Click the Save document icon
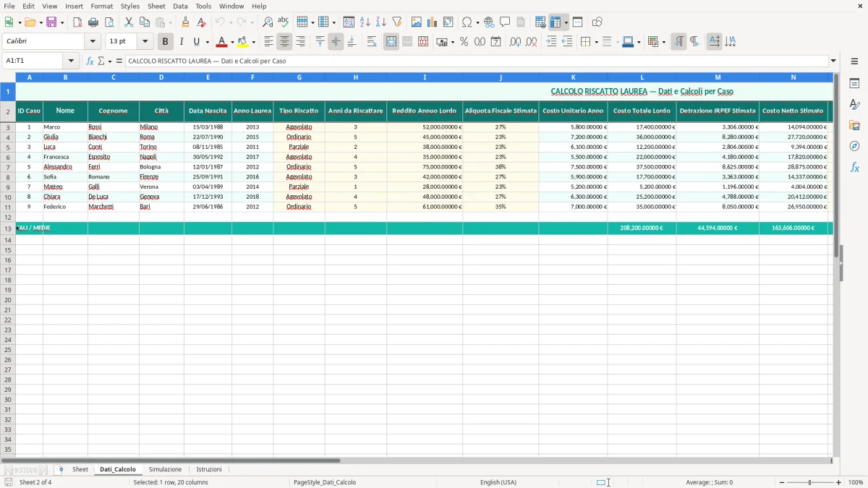Viewport: 868px width, 488px height. [51, 22]
